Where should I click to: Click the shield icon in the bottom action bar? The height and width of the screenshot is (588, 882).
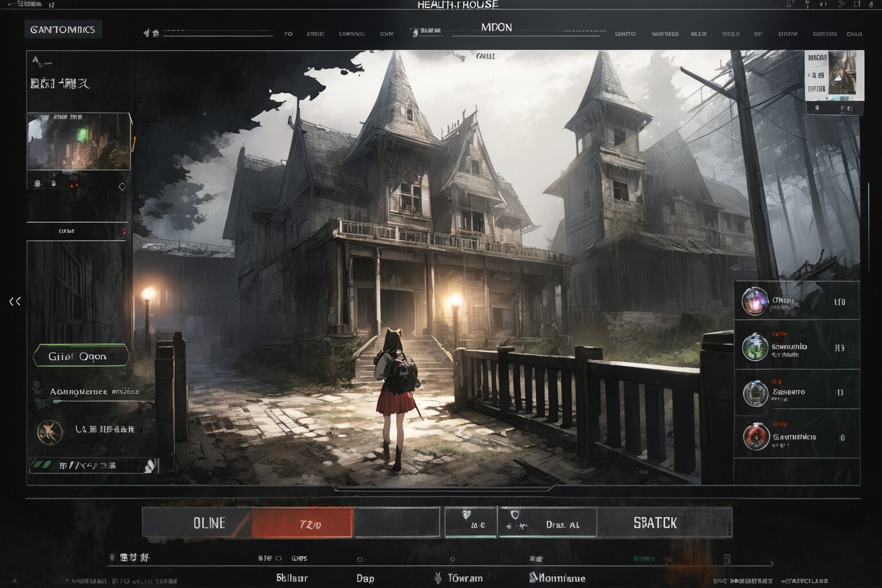514,515
